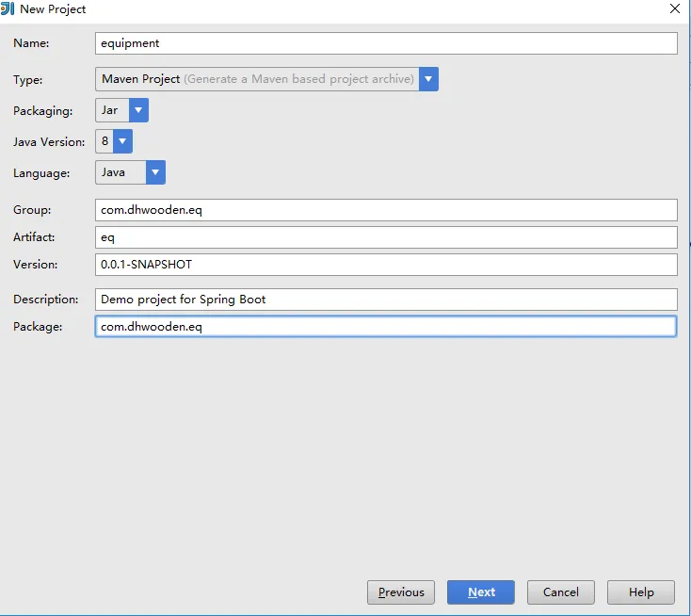This screenshot has height=616, width=691.
Task: Open the Java Version dropdown arrow
Action: click(123, 141)
